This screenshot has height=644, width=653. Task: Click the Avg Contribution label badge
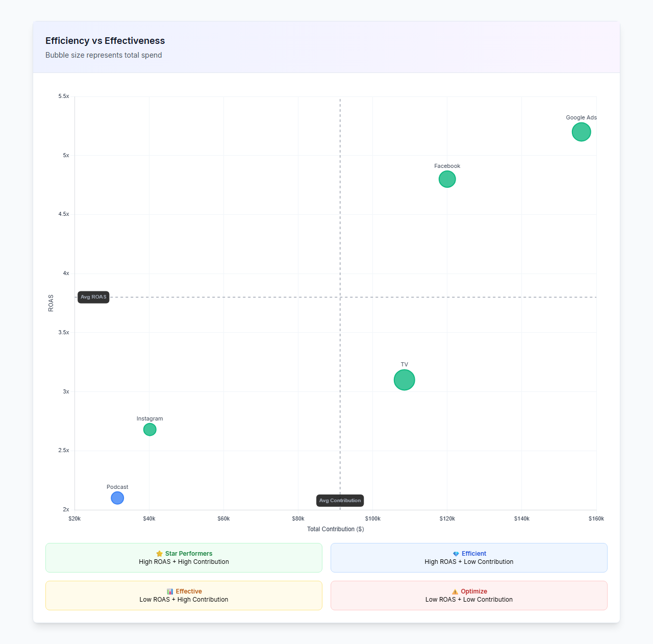point(340,501)
